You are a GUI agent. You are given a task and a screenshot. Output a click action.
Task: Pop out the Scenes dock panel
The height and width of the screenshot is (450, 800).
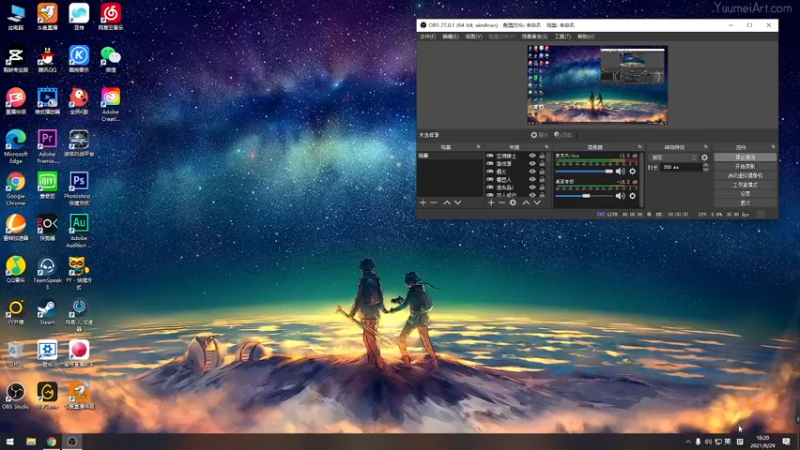478,147
